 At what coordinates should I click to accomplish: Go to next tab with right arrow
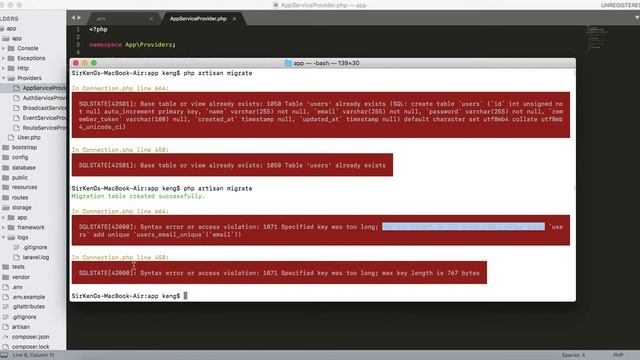[x=79, y=18]
